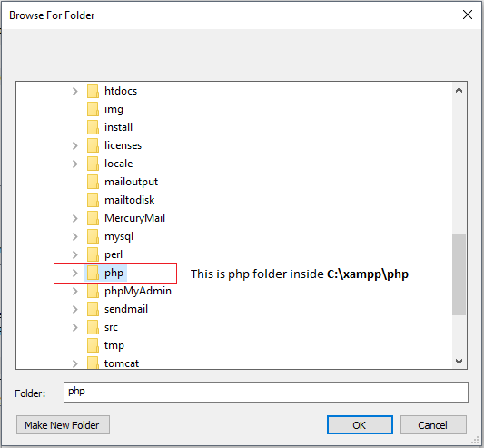Expand the perl folder node
The width and height of the screenshot is (484, 448).
pyautogui.click(x=75, y=254)
